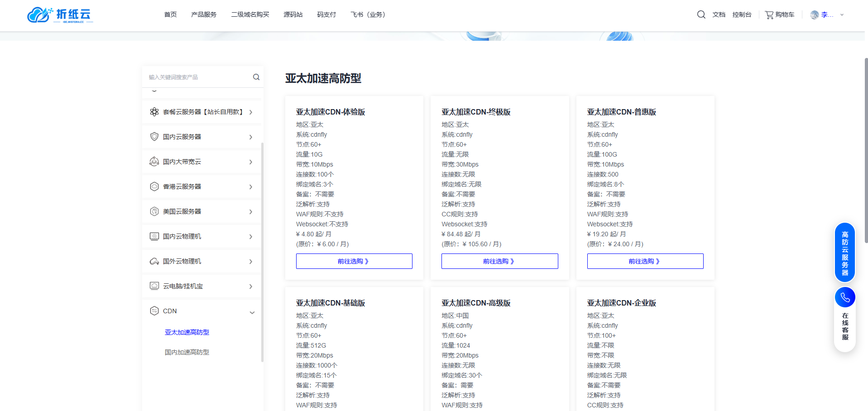
Task: Expand 云电脑/挂机宝 chevron arrow
Action: 251,287
